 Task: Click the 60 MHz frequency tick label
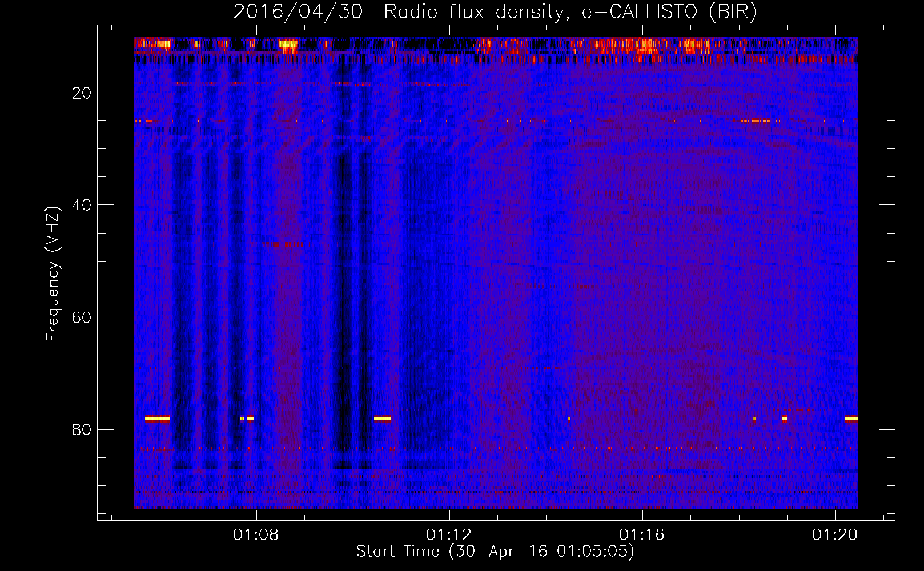(82, 317)
